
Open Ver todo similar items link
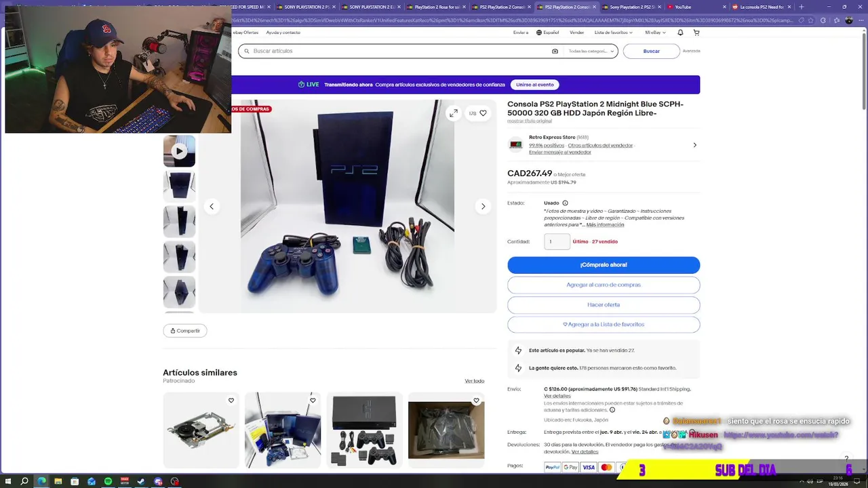(x=474, y=381)
